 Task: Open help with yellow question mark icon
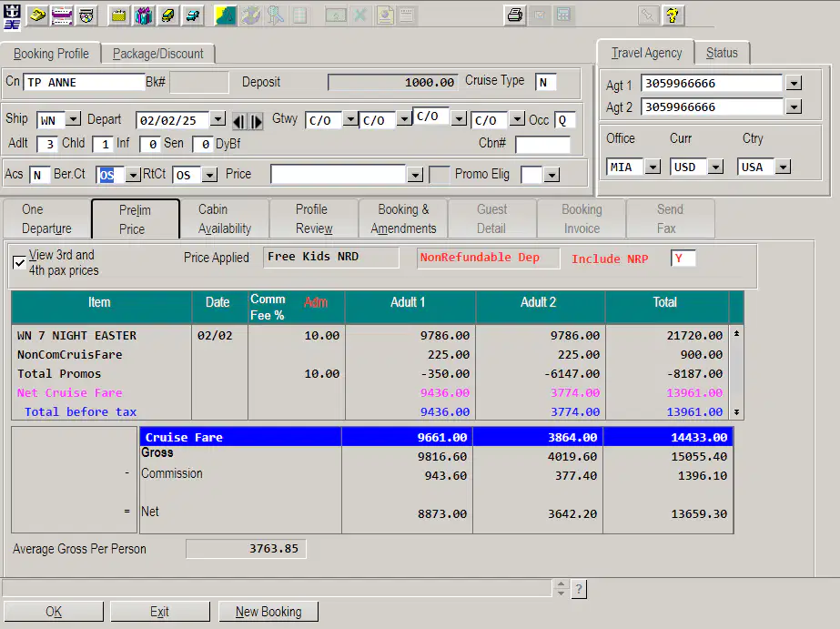click(673, 15)
